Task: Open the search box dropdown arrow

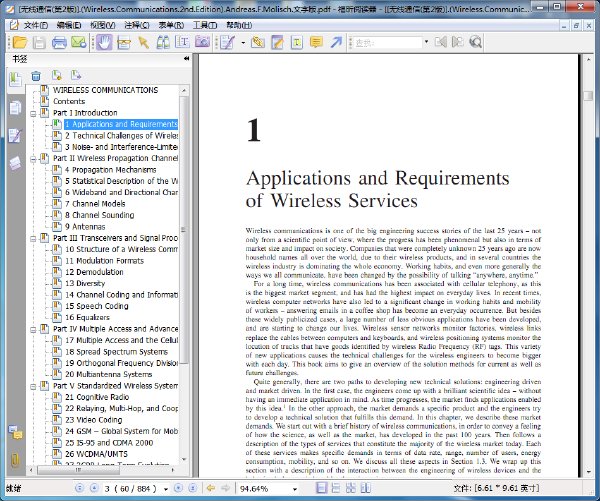Action: click(x=426, y=42)
